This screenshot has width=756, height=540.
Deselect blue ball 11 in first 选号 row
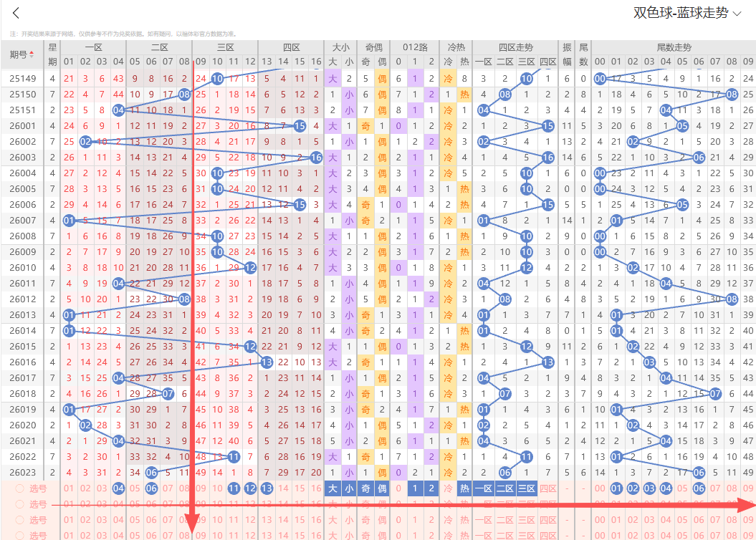pyautogui.click(x=234, y=488)
